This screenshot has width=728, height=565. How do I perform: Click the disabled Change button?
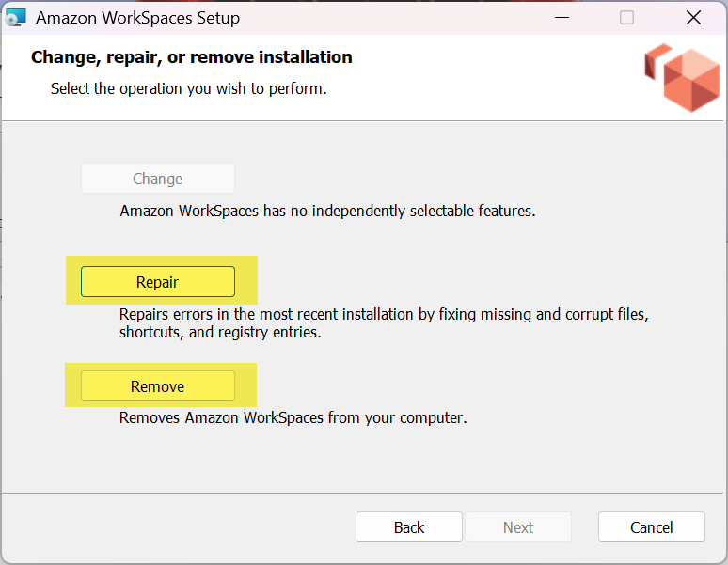point(157,179)
